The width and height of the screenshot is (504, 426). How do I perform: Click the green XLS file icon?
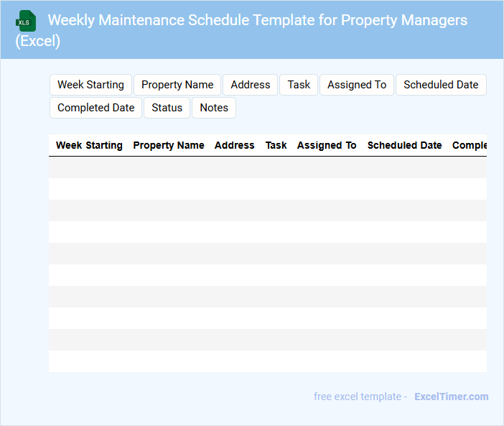click(25, 21)
